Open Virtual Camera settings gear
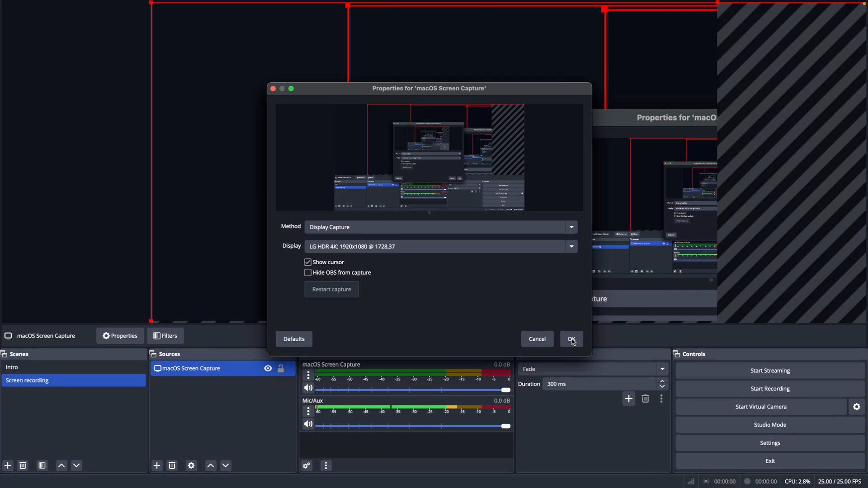The height and width of the screenshot is (488, 868). click(x=857, y=407)
